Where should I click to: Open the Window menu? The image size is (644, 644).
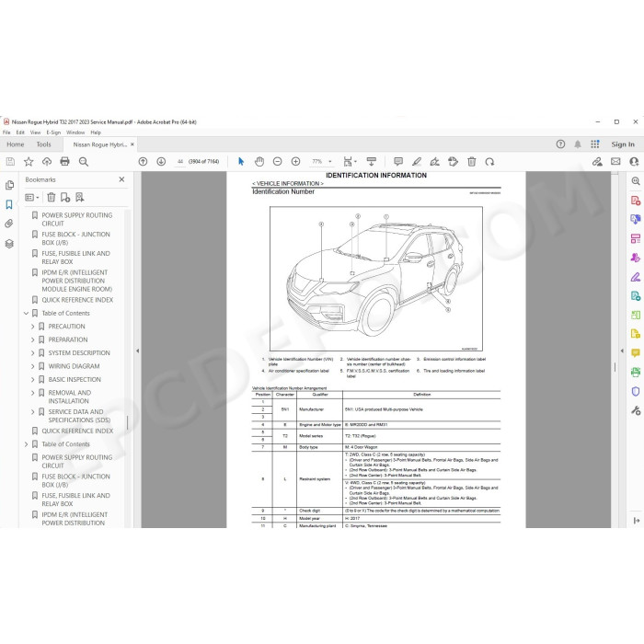(75, 132)
